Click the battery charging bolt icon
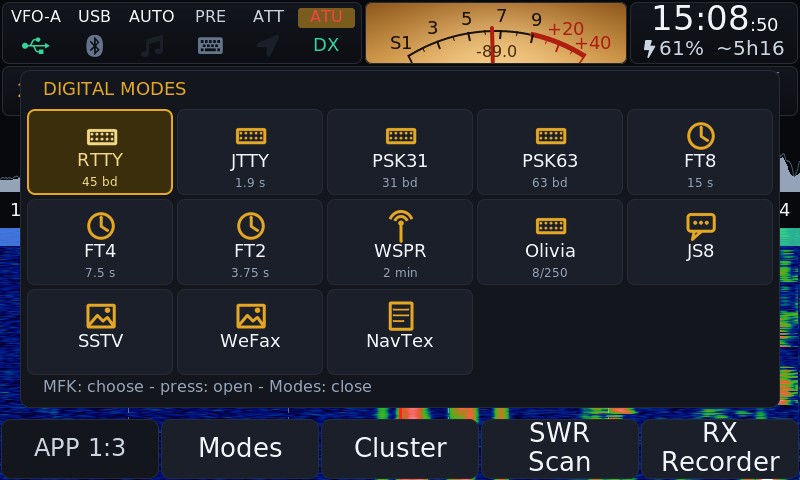This screenshot has width=800, height=480. click(x=649, y=49)
